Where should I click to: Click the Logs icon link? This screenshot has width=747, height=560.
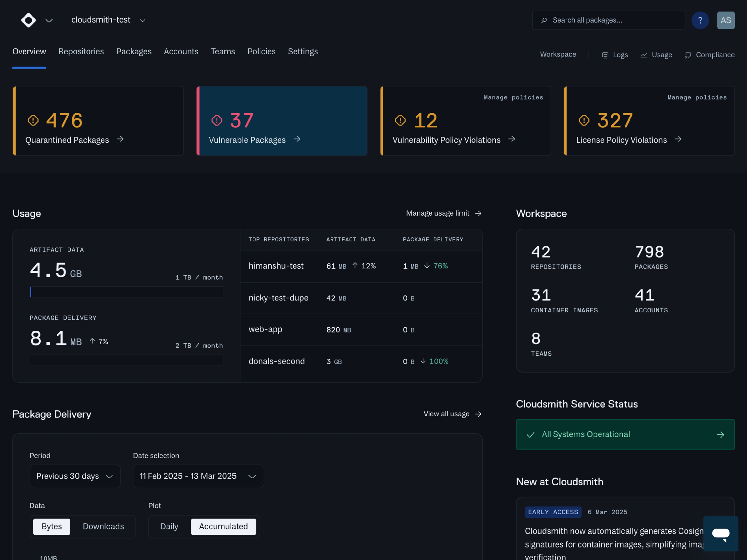point(615,55)
